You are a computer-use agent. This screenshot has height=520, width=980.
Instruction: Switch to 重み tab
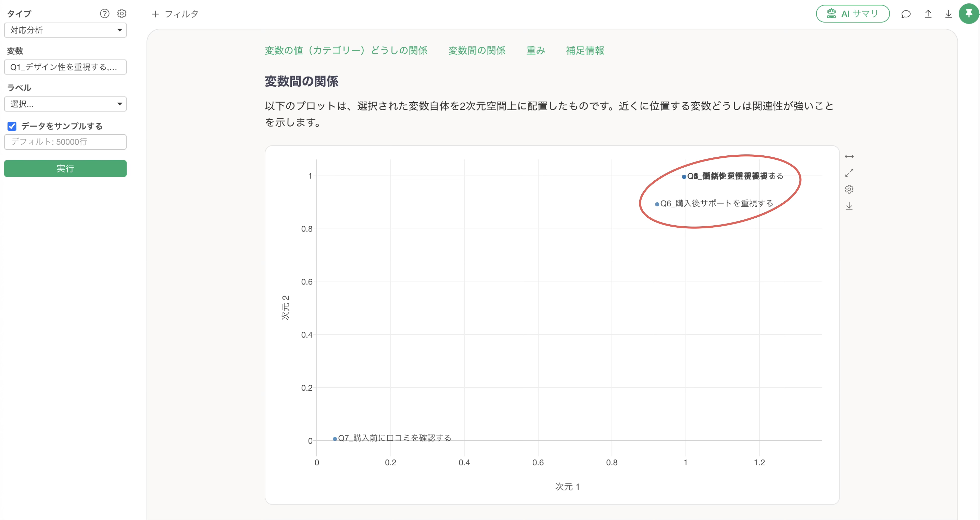pos(536,51)
